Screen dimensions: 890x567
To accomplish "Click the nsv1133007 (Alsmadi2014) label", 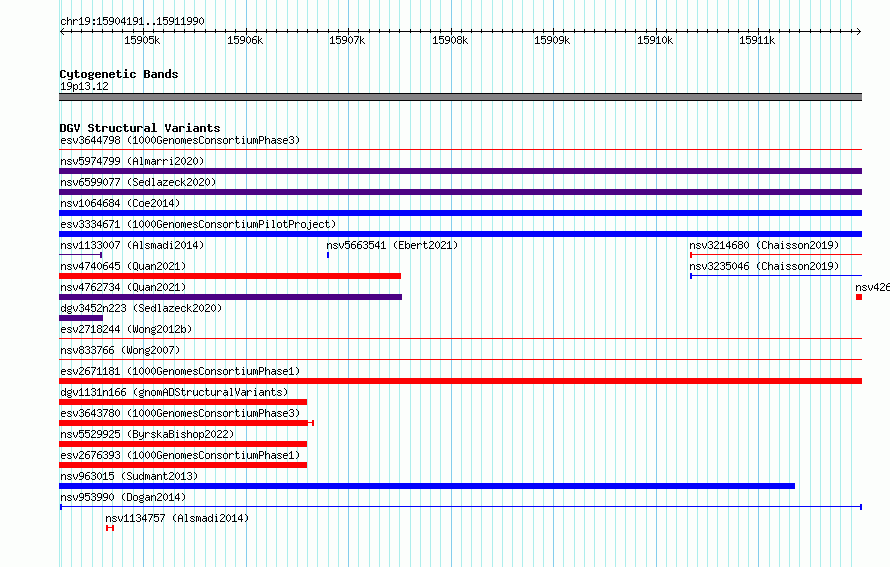I will [x=132, y=245].
